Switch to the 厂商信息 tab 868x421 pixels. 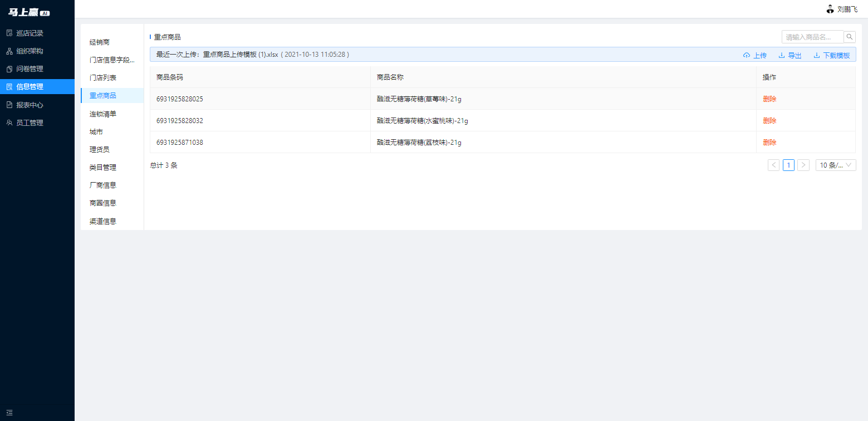click(112, 185)
